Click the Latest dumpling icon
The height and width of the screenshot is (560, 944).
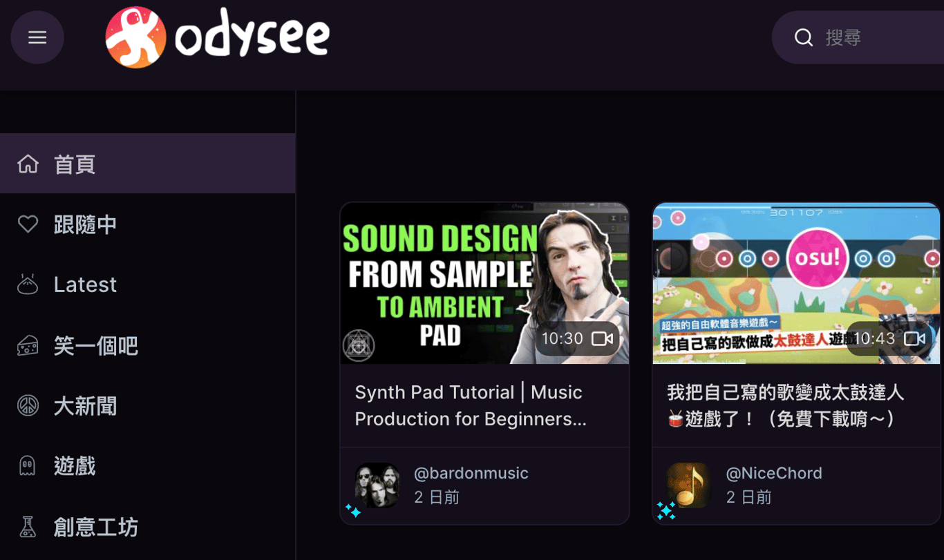coord(28,284)
